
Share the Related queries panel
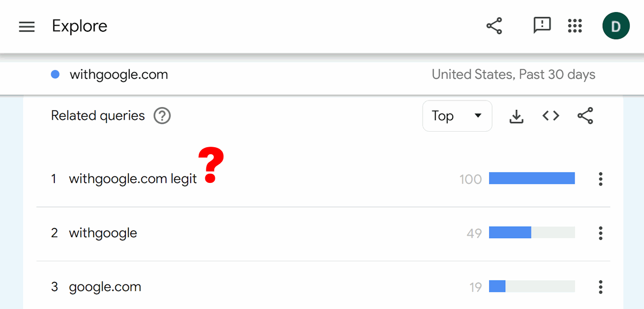coord(585,116)
